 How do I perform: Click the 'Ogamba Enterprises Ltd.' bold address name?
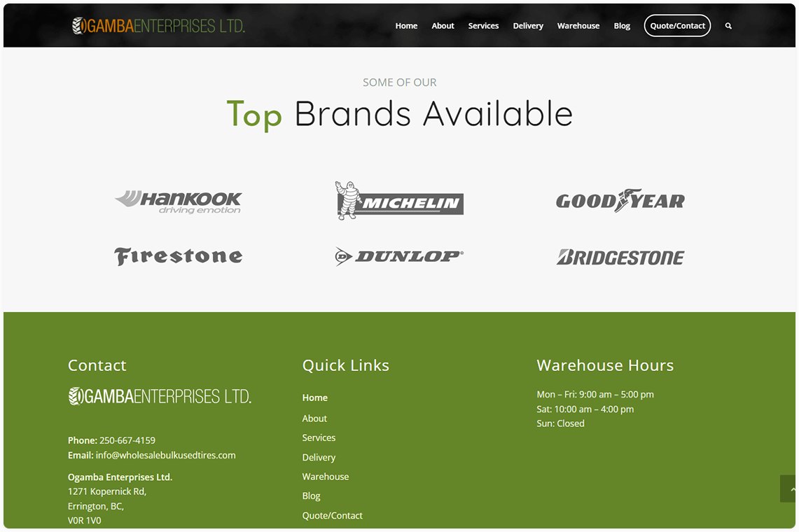(120, 477)
